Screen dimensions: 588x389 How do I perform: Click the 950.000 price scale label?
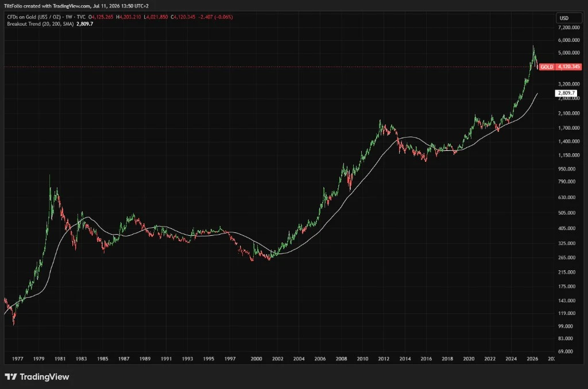tap(567, 169)
